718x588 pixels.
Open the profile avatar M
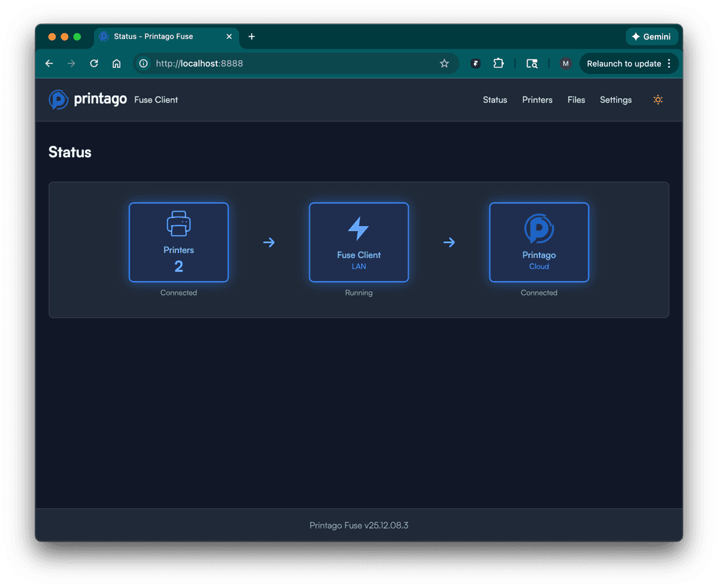(565, 64)
